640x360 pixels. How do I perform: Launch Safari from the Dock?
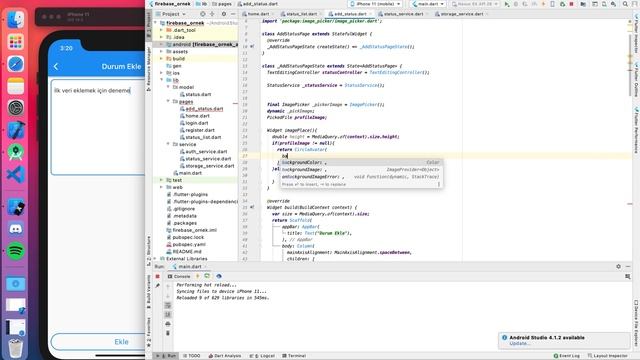coord(16,64)
